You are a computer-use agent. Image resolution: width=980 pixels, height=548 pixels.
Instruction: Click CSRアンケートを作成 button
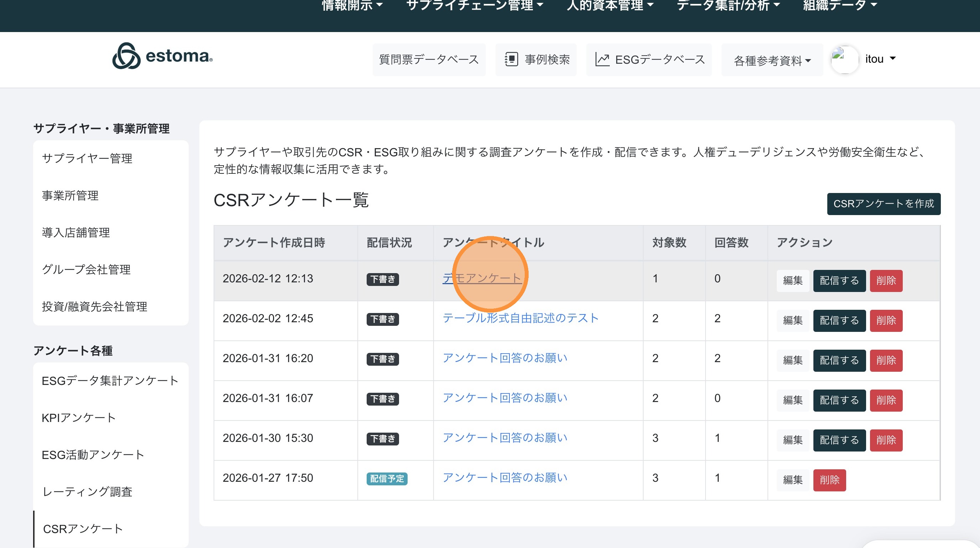click(883, 204)
